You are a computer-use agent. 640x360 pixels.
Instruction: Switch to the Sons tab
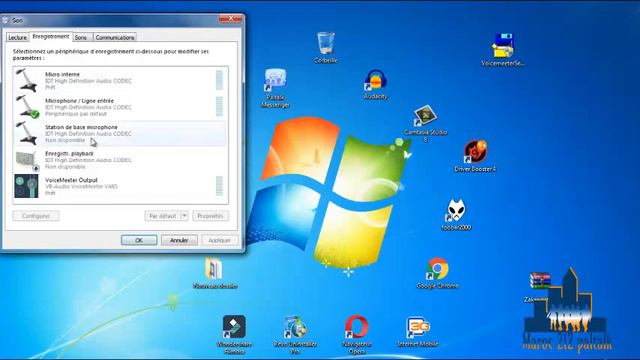coord(81,38)
